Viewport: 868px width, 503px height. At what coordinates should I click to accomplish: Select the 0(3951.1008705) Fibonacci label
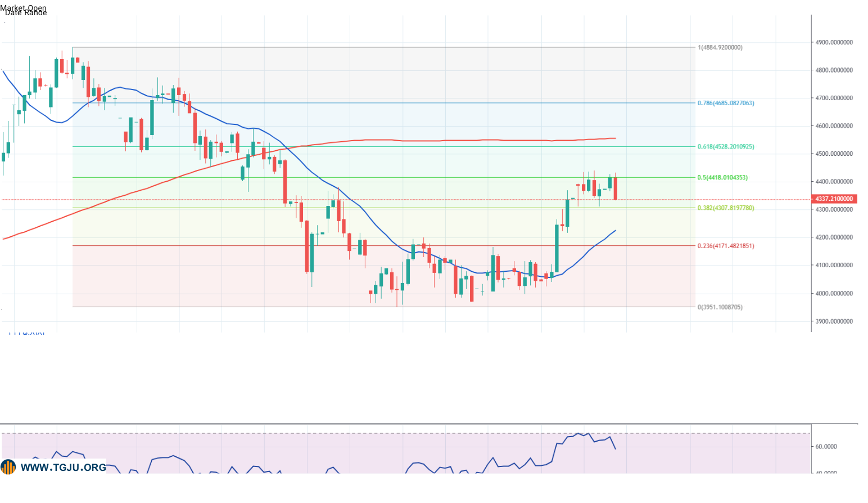[x=720, y=307]
